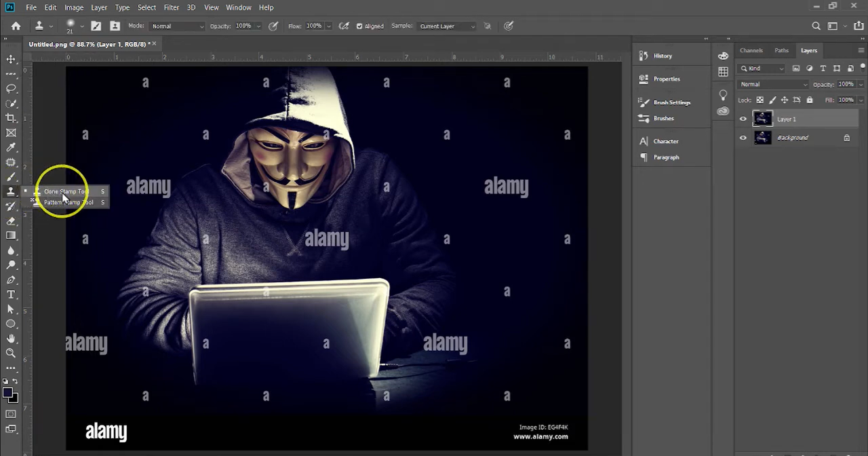Select the Quick Selection tool
The width and height of the screenshot is (868, 456).
[11, 103]
